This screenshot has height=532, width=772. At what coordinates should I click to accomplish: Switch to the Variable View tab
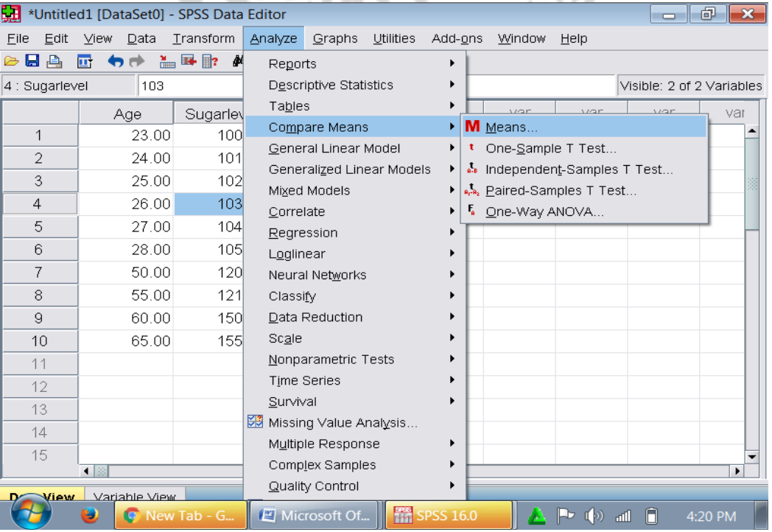136,496
